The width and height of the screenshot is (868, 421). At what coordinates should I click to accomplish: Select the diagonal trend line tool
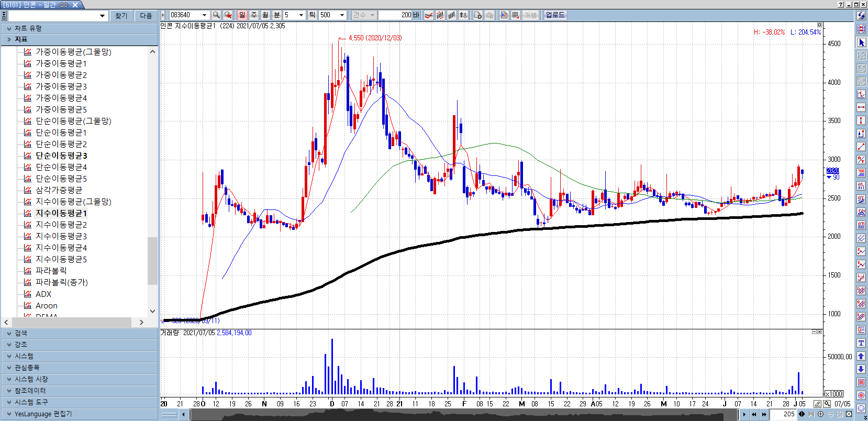[861, 147]
